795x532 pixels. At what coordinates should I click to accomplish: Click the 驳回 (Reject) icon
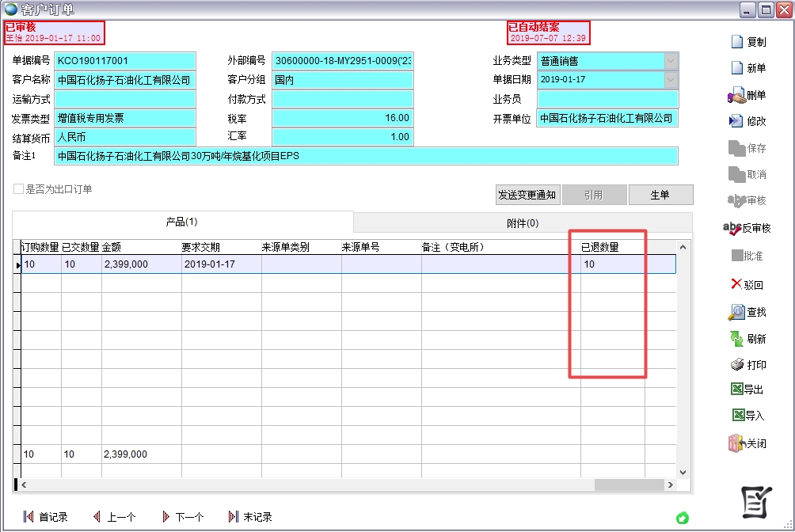pyautogui.click(x=736, y=284)
